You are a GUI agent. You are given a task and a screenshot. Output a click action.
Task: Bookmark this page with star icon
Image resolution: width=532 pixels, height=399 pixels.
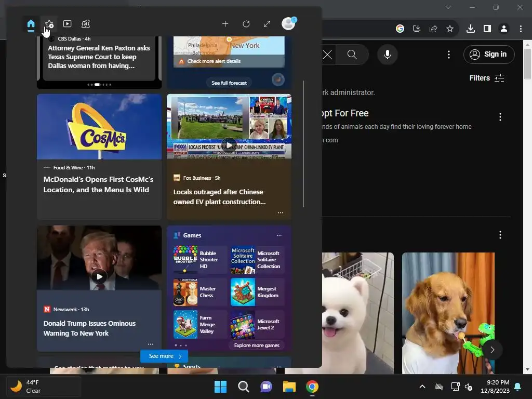[x=450, y=29]
